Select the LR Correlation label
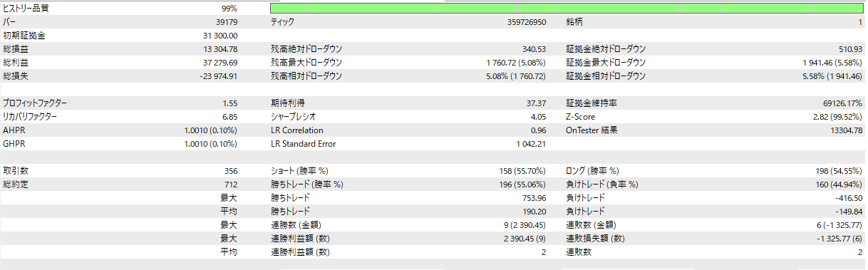This screenshot has height=270, width=868. pos(297,130)
